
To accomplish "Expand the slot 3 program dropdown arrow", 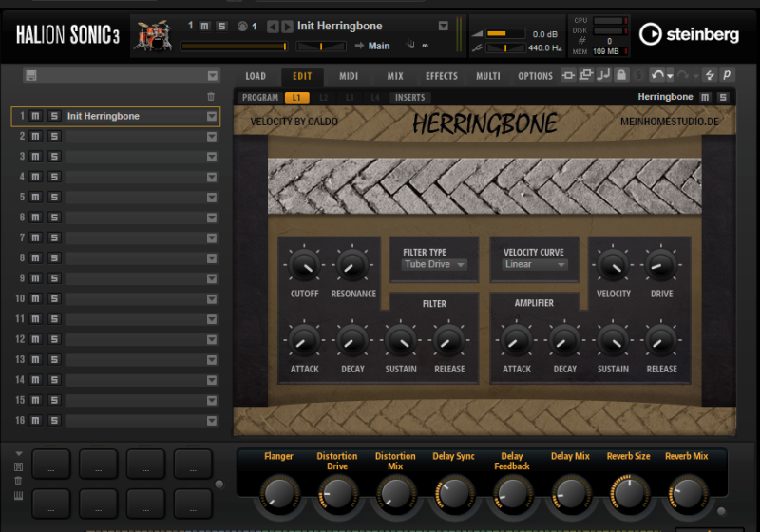I will [x=212, y=157].
